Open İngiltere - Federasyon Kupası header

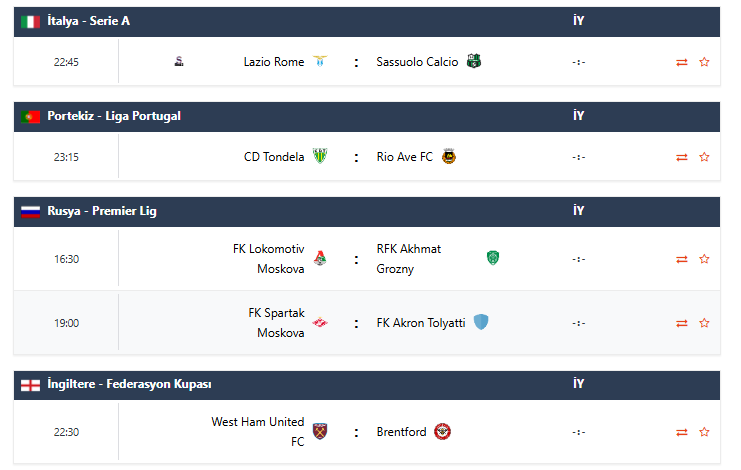(x=128, y=384)
